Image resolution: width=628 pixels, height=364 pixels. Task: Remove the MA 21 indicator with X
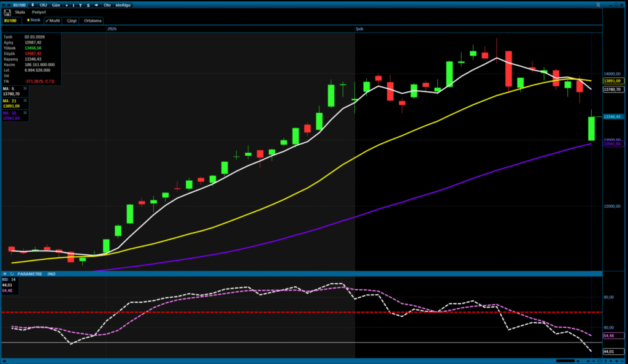point(25,100)
